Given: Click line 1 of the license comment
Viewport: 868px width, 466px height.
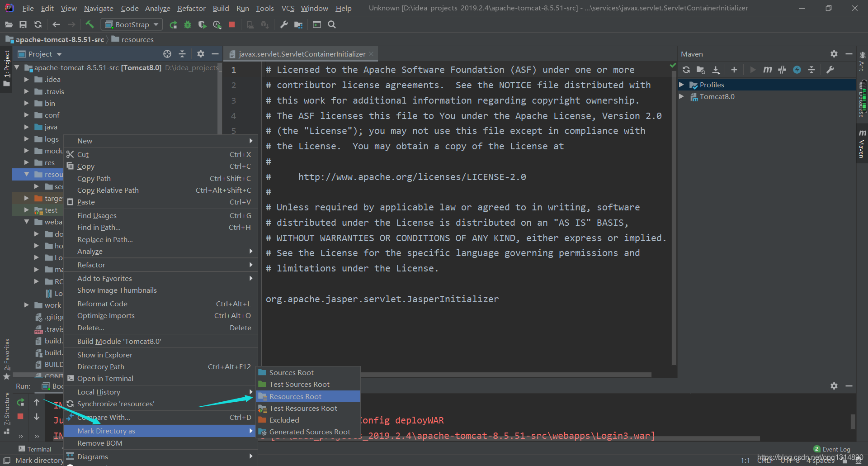Looking at the screenshot, I should pyautogui.click(x=450, y=70).
